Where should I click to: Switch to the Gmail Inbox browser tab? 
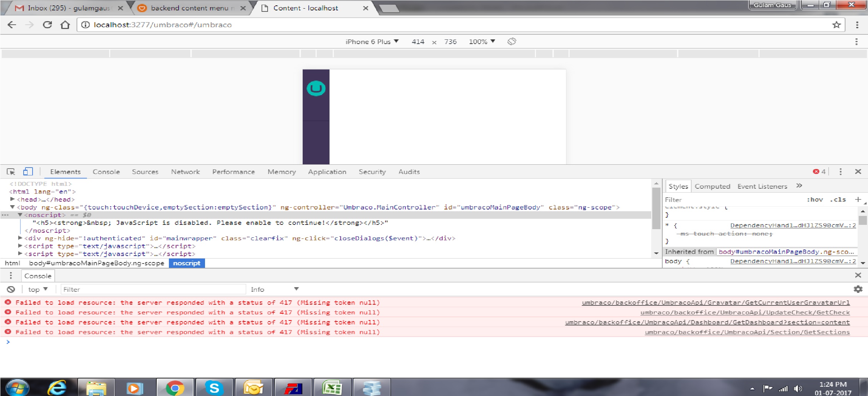(68, 8)
